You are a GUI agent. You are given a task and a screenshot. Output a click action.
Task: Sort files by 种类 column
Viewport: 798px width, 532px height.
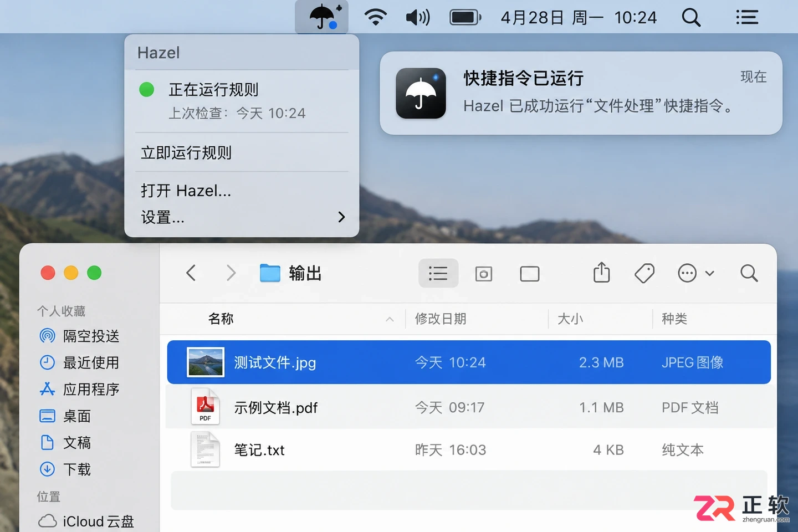[x=674, y=319]
